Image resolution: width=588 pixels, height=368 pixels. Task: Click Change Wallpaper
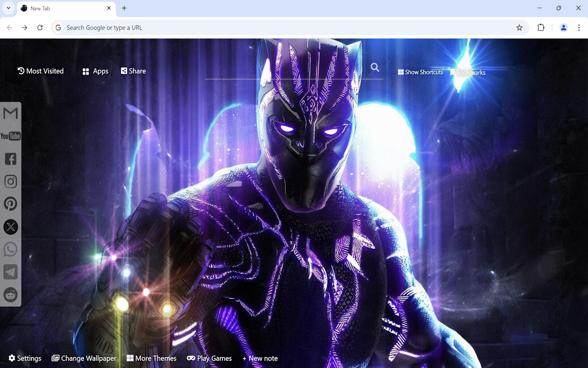[x=84, y=358]
